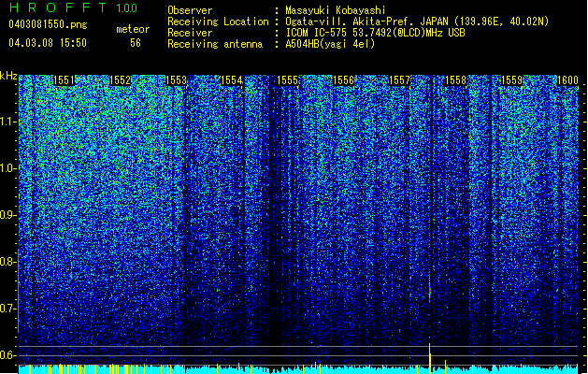Click the 1555 time marker
The height and width of the screenshot is (374, 588).
tap(288, 80)
